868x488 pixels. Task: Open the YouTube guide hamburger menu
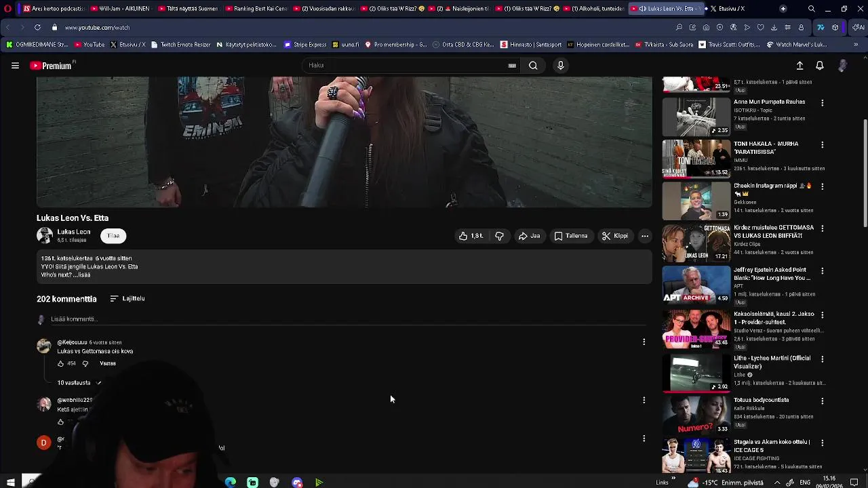pos(15,66)
